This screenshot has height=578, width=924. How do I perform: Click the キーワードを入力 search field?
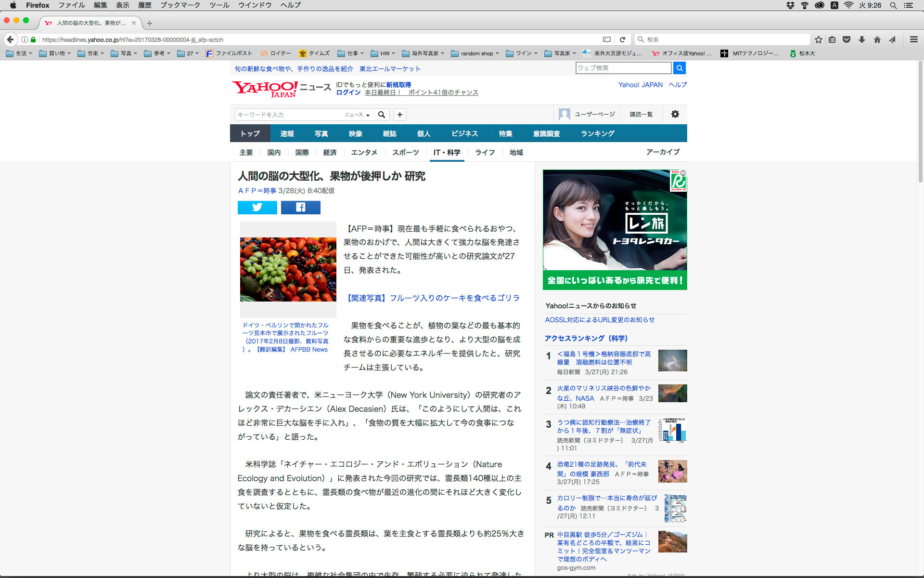(x=289, y=115)
